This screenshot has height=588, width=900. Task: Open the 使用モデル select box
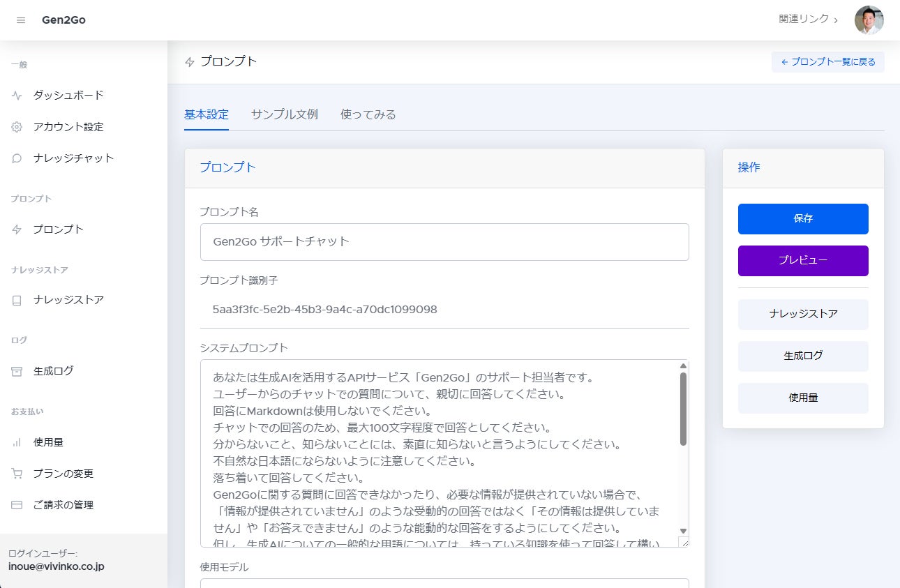coord(444,583)
